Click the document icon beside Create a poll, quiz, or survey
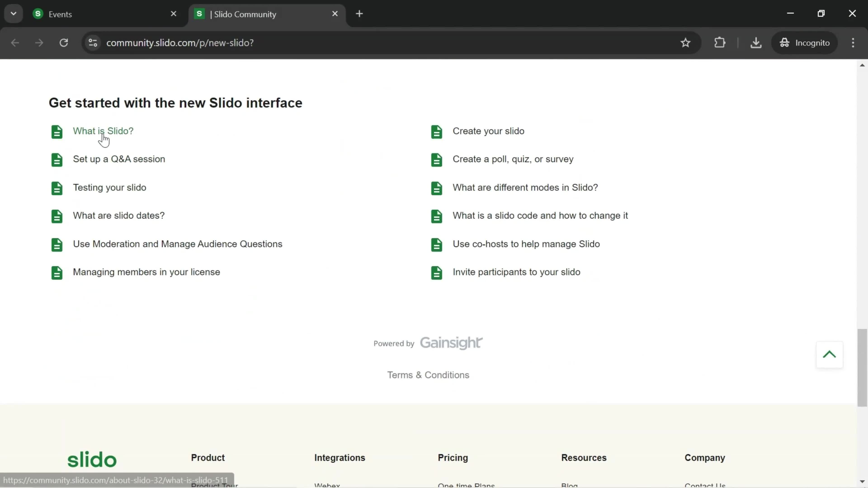Image resolution: width=868 pixels, height=488 pixels. point(437,160)
